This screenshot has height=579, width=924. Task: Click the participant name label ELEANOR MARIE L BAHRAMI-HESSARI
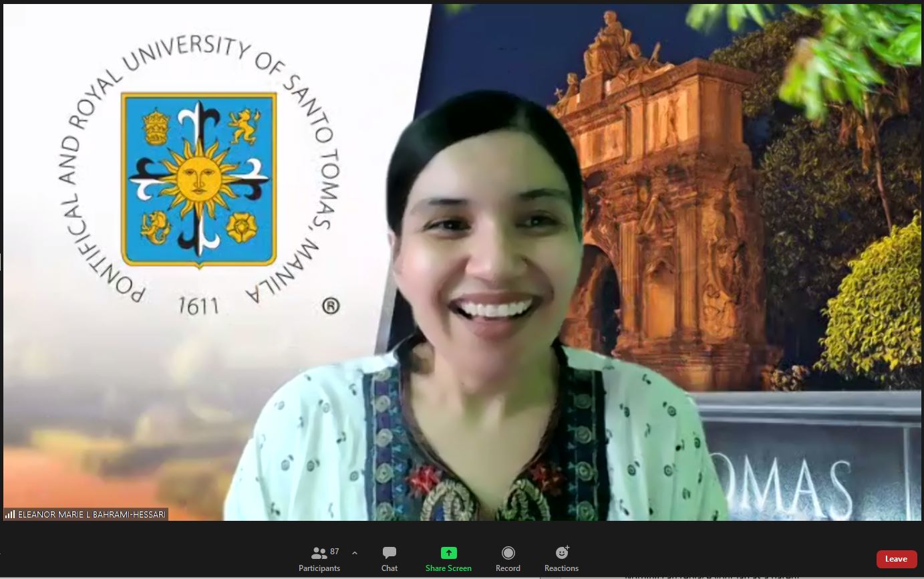click(92, 515)
